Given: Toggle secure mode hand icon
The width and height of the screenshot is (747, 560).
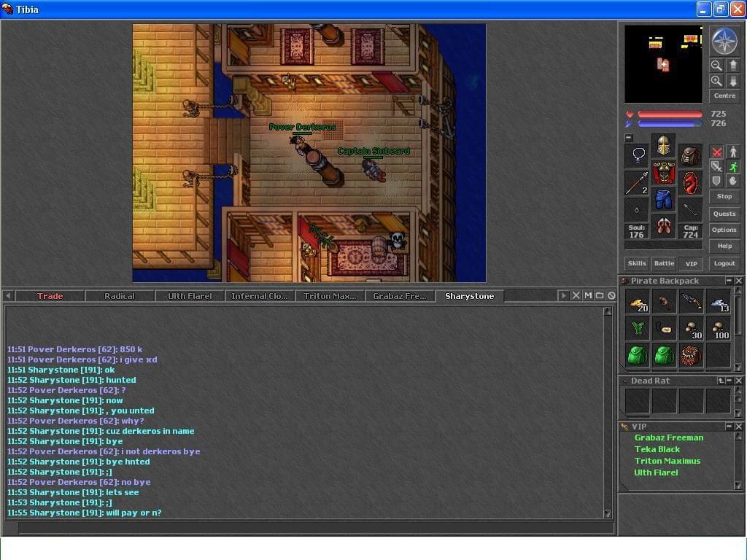Looking at the screenshot, I should tap(733, 181).
